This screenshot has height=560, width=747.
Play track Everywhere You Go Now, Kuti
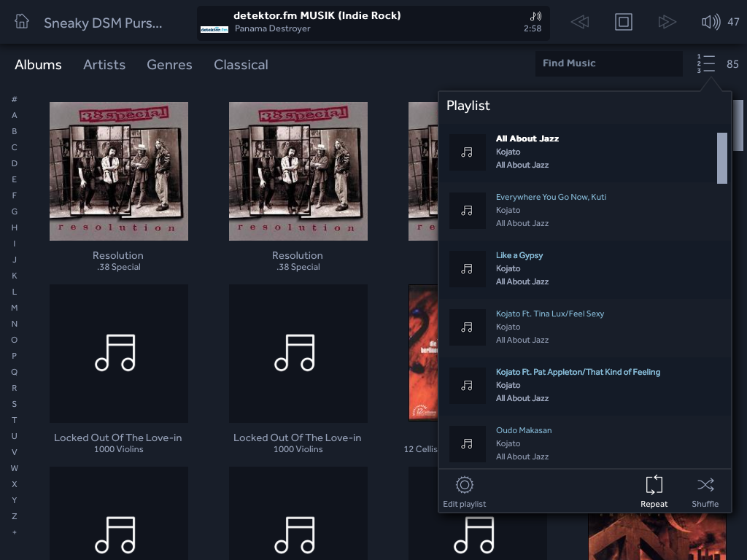[x=551, y=197]
